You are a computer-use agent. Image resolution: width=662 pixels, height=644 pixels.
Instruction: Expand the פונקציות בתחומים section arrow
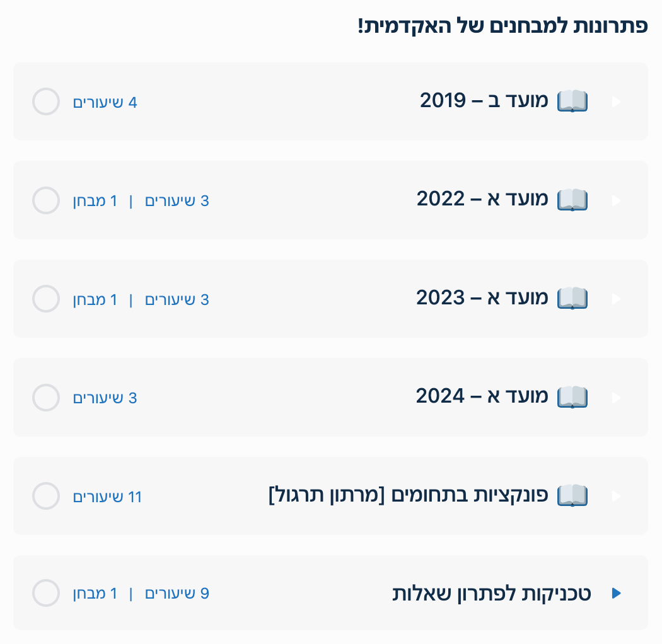tap(617, 496)
